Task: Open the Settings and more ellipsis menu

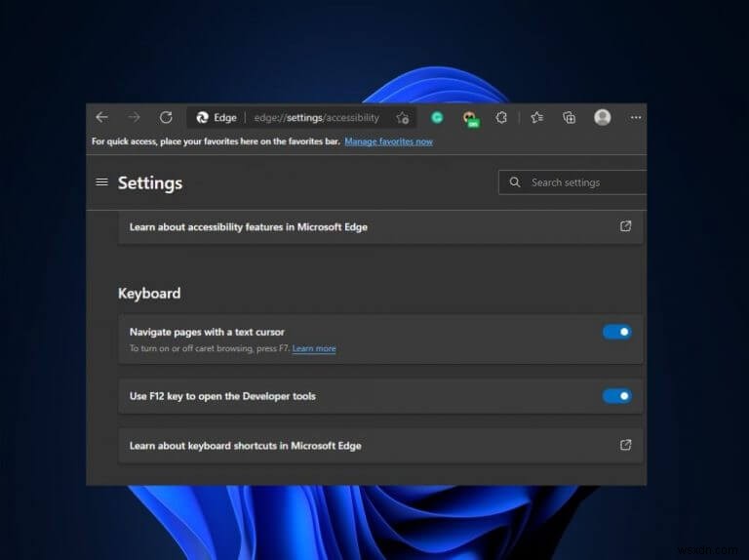Action: [x=635, y=117]
